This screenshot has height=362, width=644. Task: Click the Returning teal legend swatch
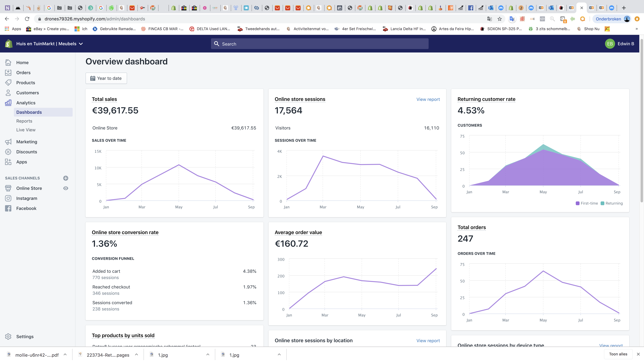pos(602,203)
